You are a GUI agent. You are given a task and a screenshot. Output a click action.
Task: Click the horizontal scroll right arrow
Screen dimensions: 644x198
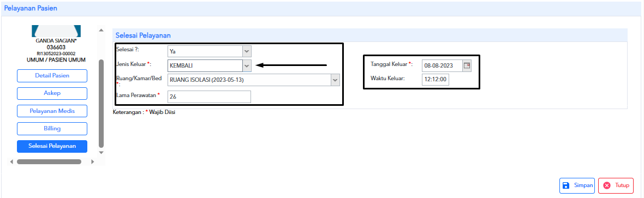(x=92, y=161)
